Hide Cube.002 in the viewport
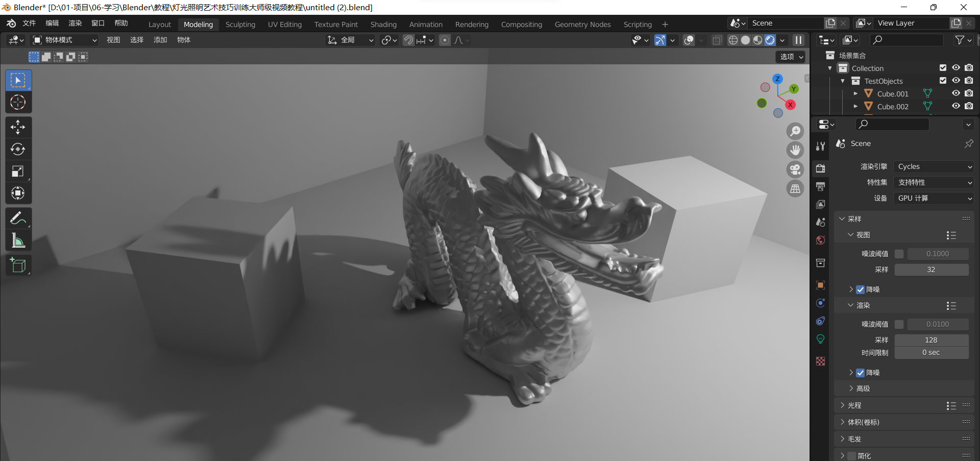980x461 pixels. tap(956, 106)
